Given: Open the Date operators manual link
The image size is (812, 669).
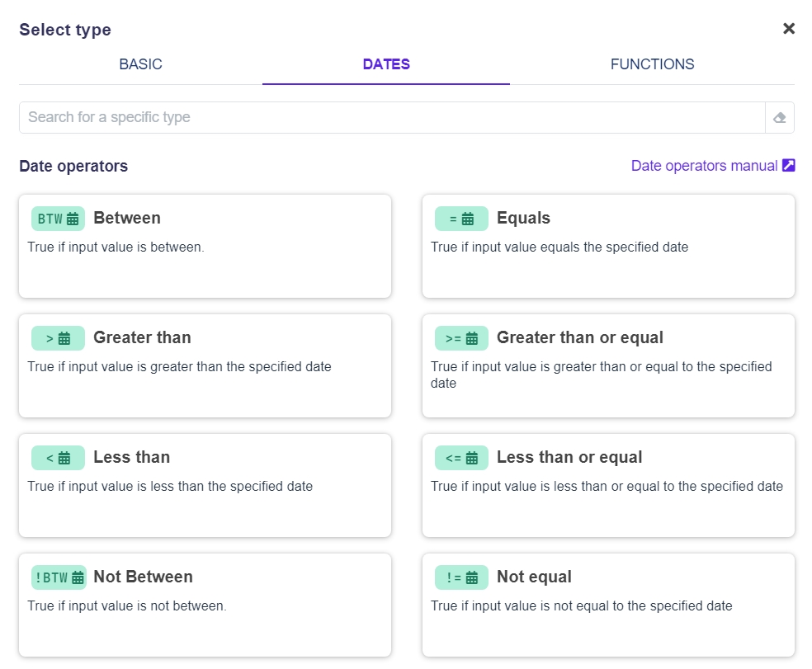Looking at the screenshot, I should click(x=704, y=166).
